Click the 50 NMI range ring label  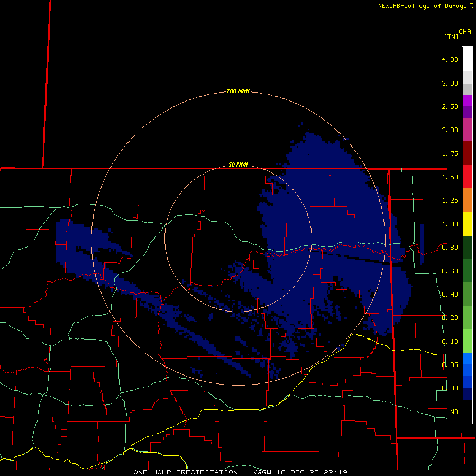238,165
